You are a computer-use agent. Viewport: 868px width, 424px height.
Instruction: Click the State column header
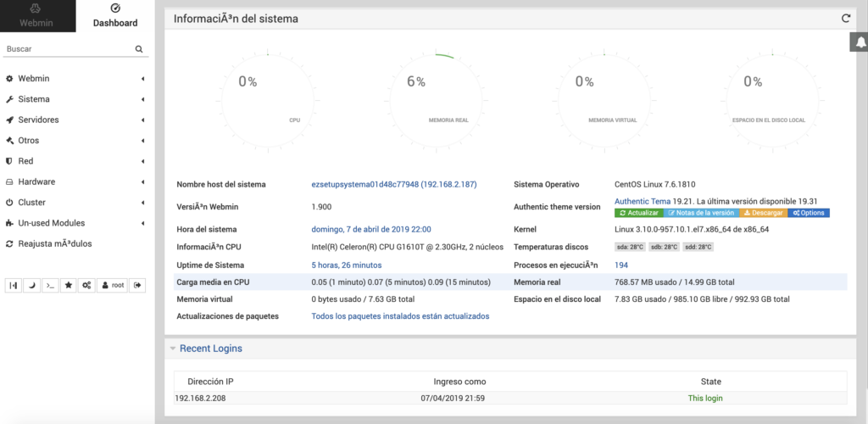(x=711, y=382)
